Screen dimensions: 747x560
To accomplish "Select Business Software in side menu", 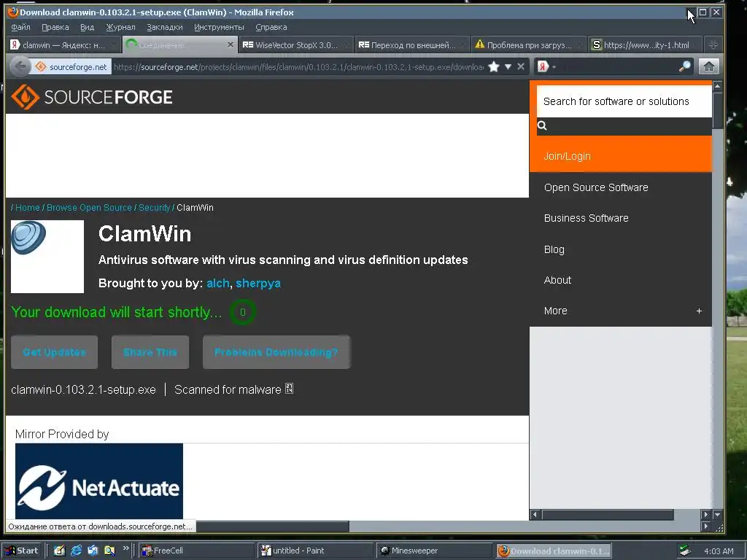I will pyautogui.click(x=587, y=218).
